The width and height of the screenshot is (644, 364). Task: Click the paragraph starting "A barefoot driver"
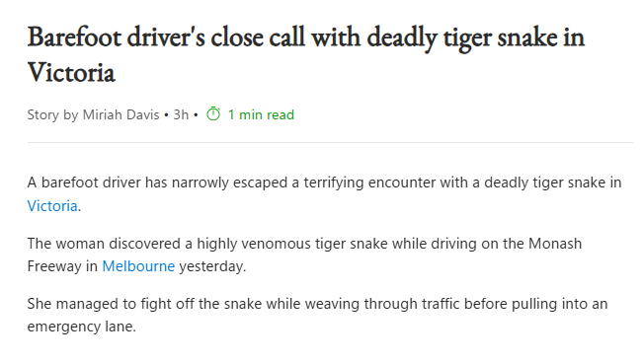point(324,193)
